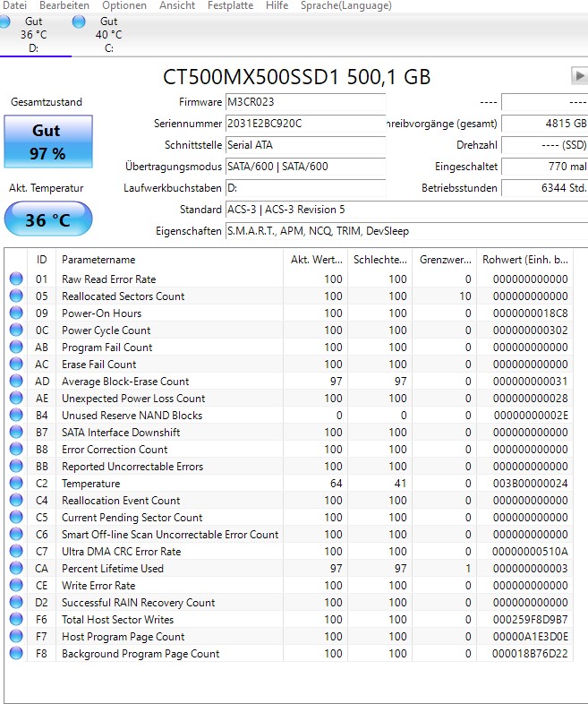Select the 'Percent Lifetime Used' parameter name

(x=113, y=569)
